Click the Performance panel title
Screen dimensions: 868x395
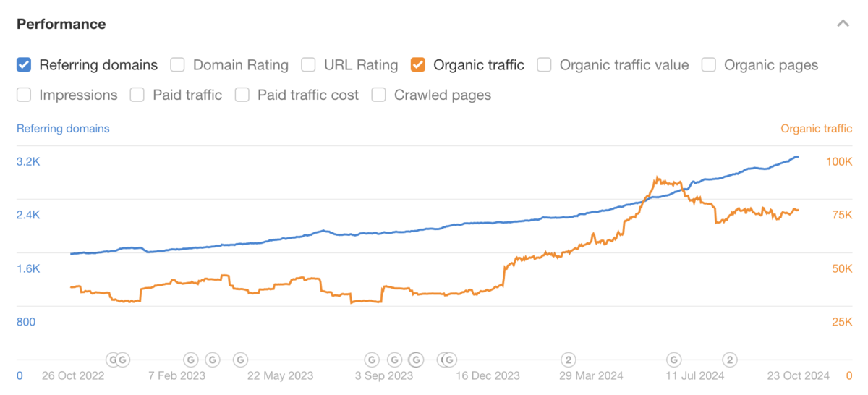point(61,24)
